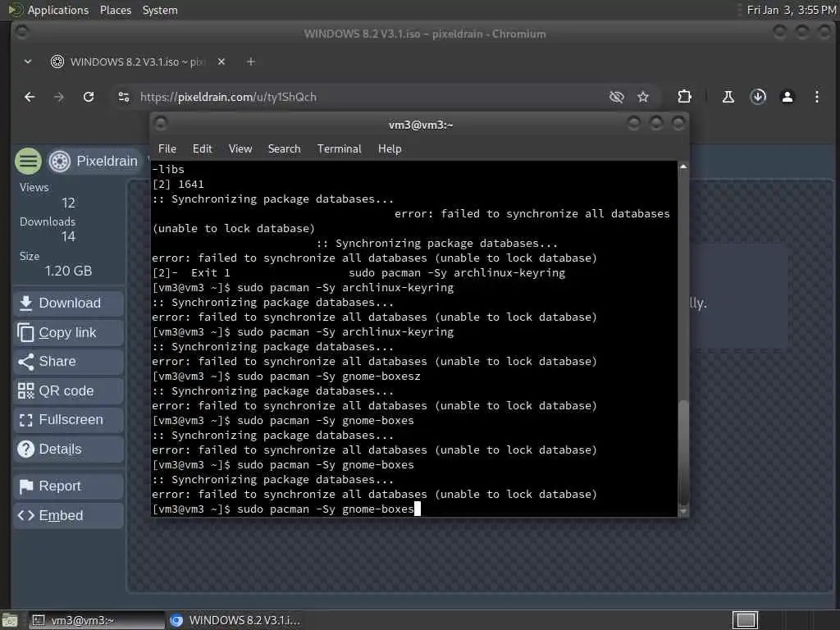The height and width of the screenshot is (630, 840).
Task: Close the WINDOWS 8.2 V3.1.iso tab
Action: (221, 62)
